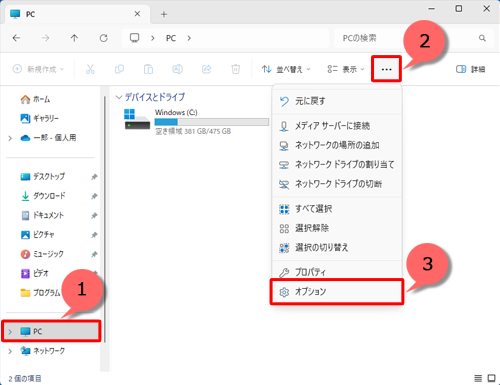
Task: Expand the 一郎 - 個人用 OneDrive node
Action: tap(10, 138)
